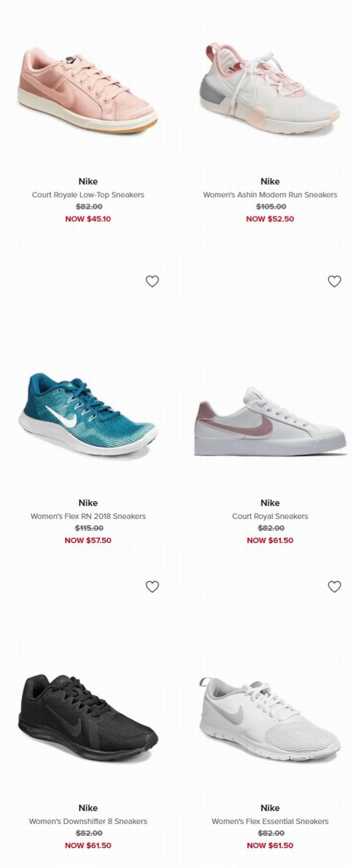Open Court Royale Low-Top Sneakers product link
352x868 pixels.
pyautogui.click(x=88, y=195)
